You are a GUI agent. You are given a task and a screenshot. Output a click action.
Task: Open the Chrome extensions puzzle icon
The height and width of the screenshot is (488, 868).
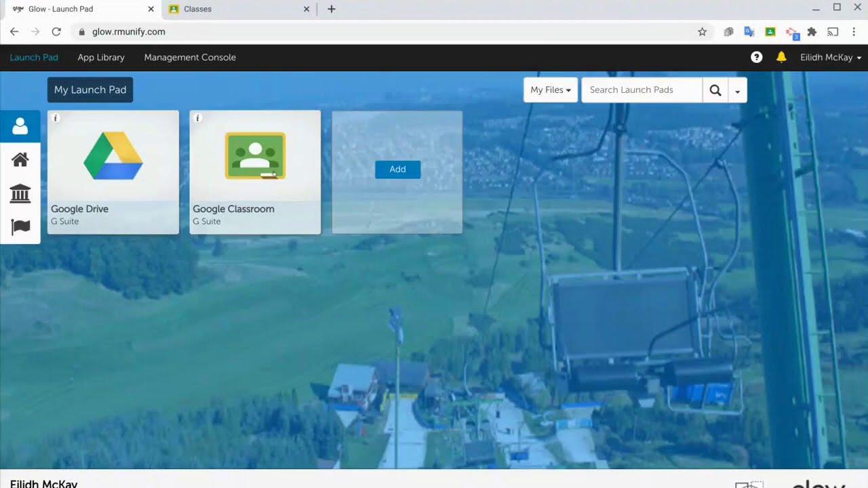[x=812, y=32]
